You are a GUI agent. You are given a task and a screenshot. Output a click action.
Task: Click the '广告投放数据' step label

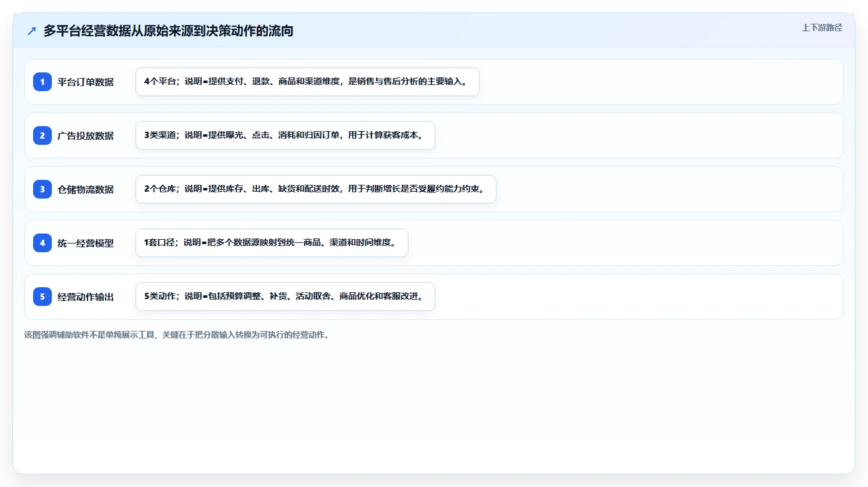click(x=86, y=135)
